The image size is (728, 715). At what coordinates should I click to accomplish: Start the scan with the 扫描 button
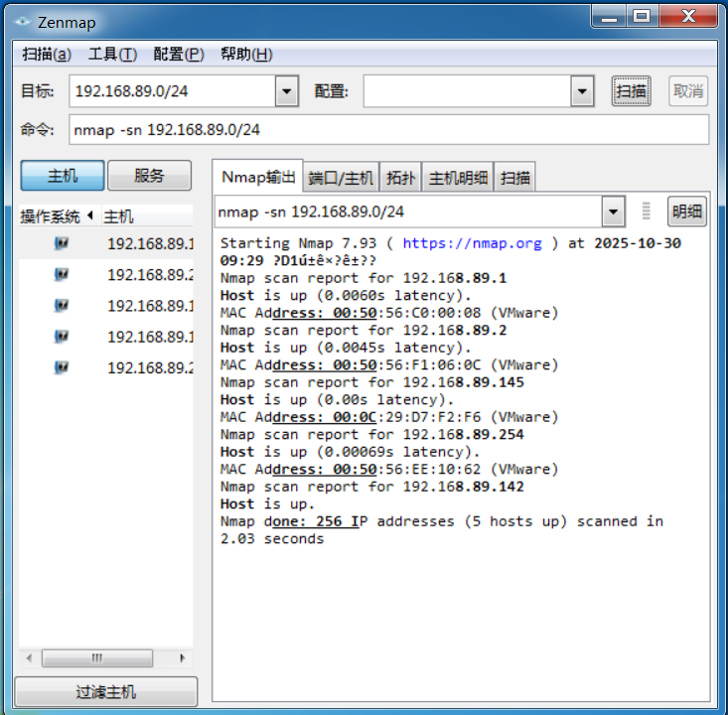point(631,91)
